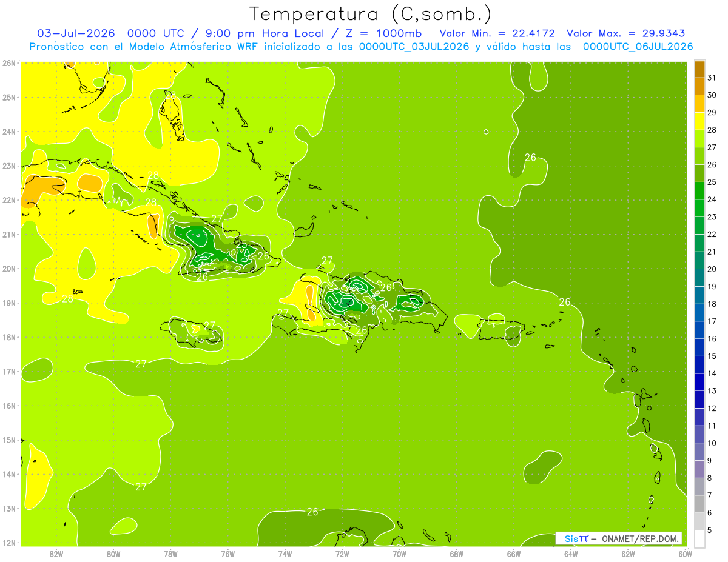Click the '14N' latitude axis label
The image size is (728, 562).
[9, 474]
